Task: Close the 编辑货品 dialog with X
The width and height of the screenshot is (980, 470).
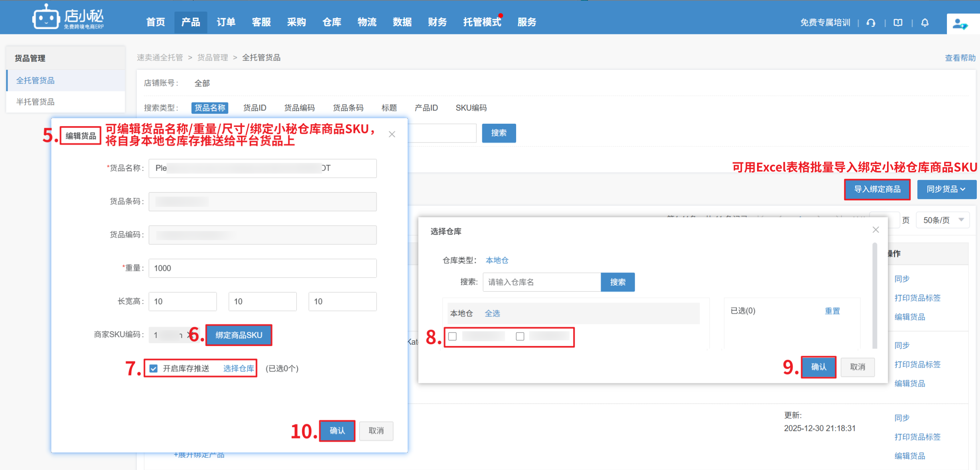Action: click(x=392, y=134)
